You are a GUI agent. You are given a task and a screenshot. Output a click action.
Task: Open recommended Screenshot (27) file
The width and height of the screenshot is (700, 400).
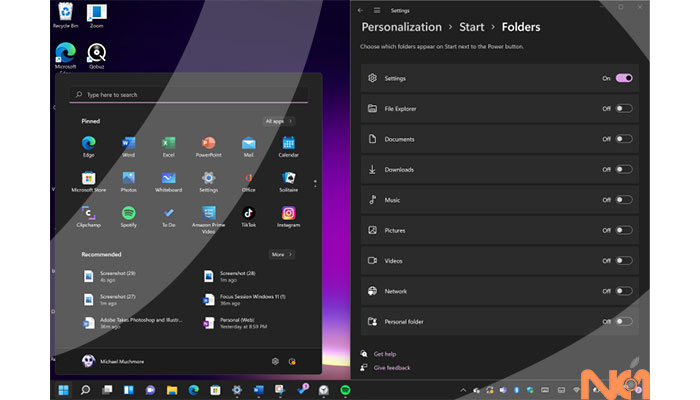coord(110,300)
